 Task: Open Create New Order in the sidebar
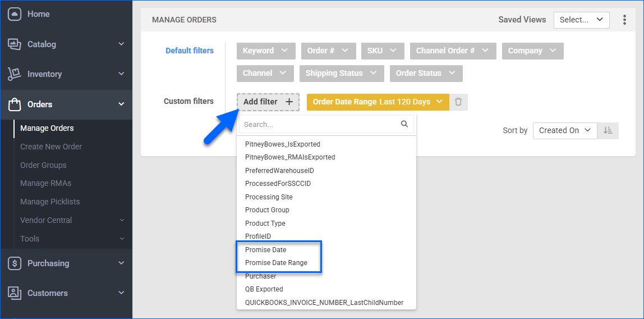[x=51, y=147]
